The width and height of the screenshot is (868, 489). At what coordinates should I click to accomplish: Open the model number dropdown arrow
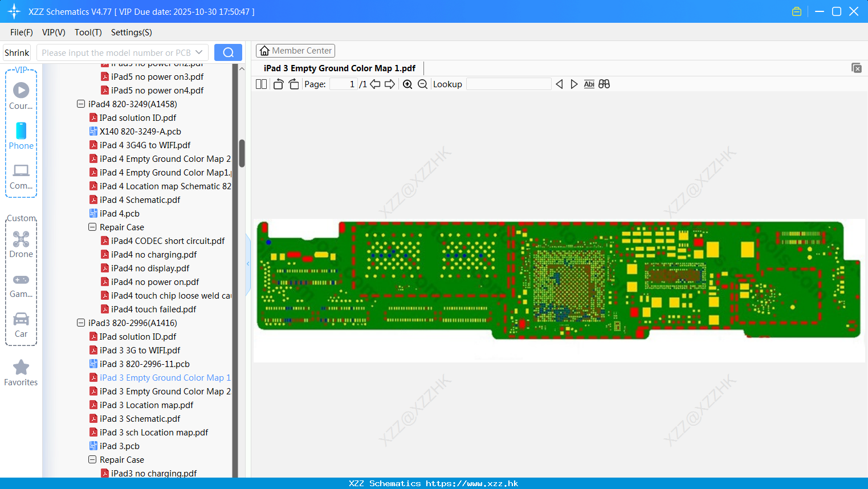(199, 52)
